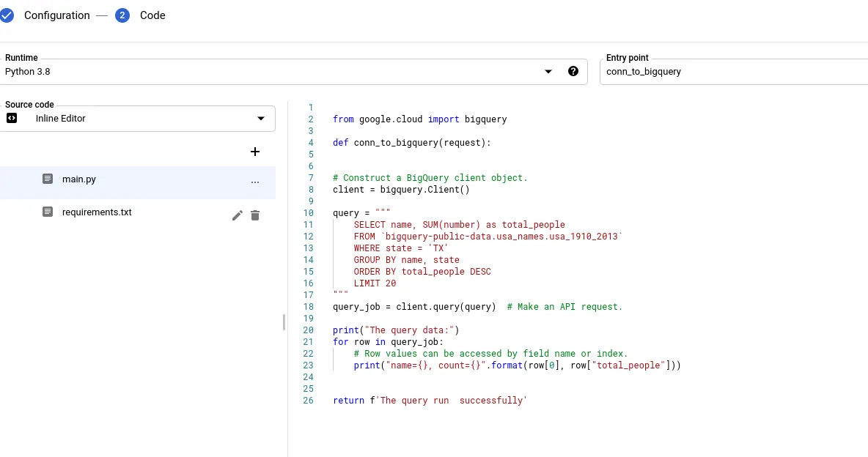
Task: Click the panel resize divider handle
Action: pyautogui.click(x=284, y=322)
